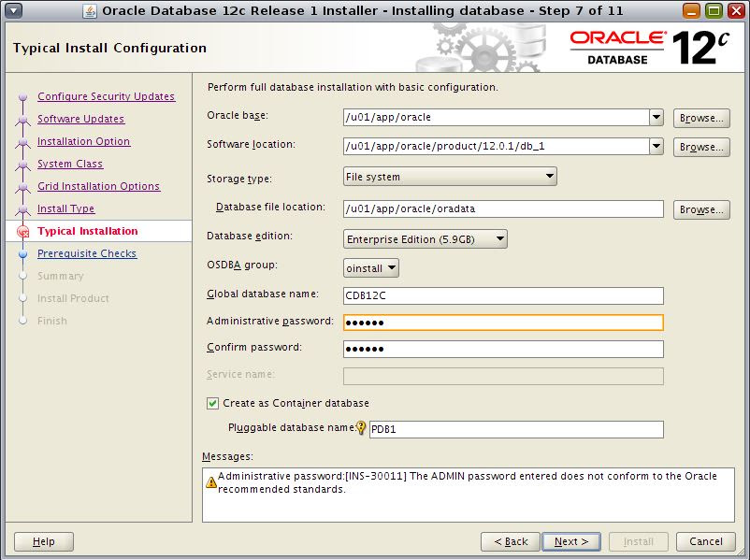750x560 pixels.
Task: Open the OSDBA group dropdown
Action: [370, 268]
